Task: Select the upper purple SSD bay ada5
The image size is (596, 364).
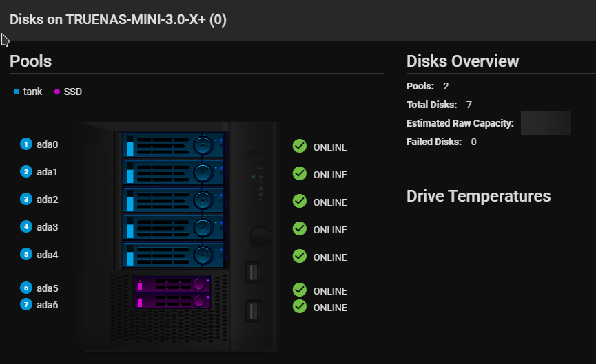Action: 172,284
